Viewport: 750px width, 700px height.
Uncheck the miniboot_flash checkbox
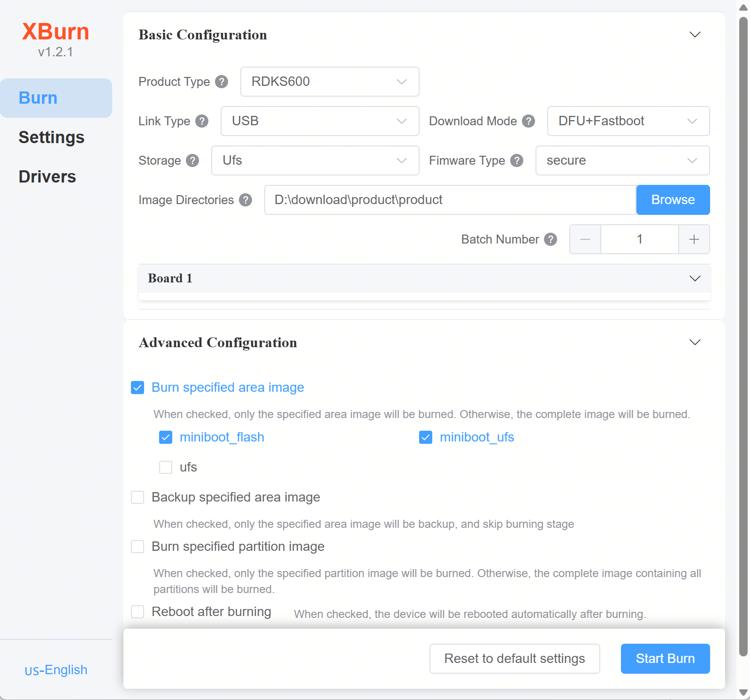166,437
